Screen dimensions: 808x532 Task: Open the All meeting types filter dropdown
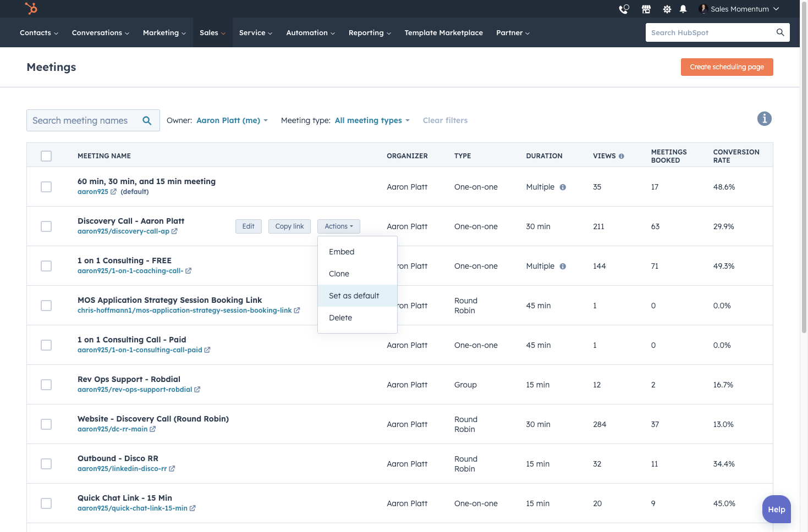pyautogui.click(x=372, y=120)
